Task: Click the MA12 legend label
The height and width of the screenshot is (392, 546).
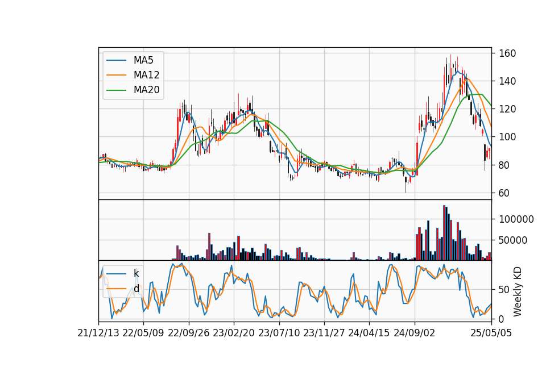Action: point(146,75)
